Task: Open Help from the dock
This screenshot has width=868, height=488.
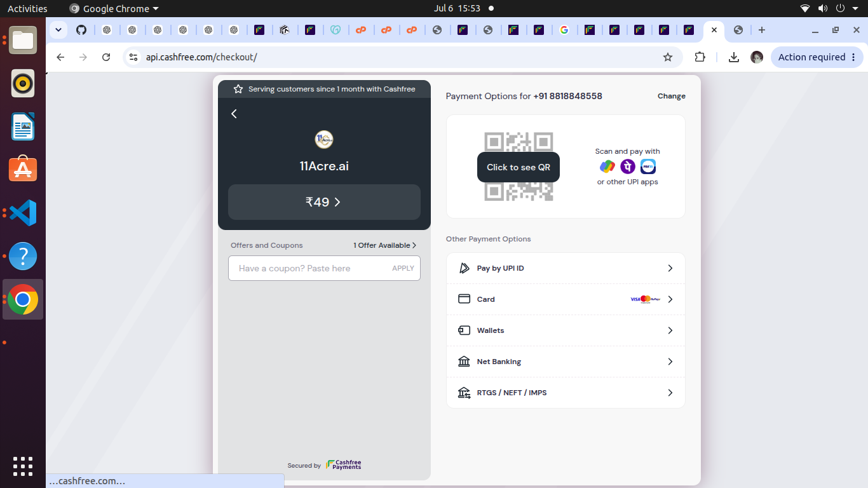Action: (23, 256)
